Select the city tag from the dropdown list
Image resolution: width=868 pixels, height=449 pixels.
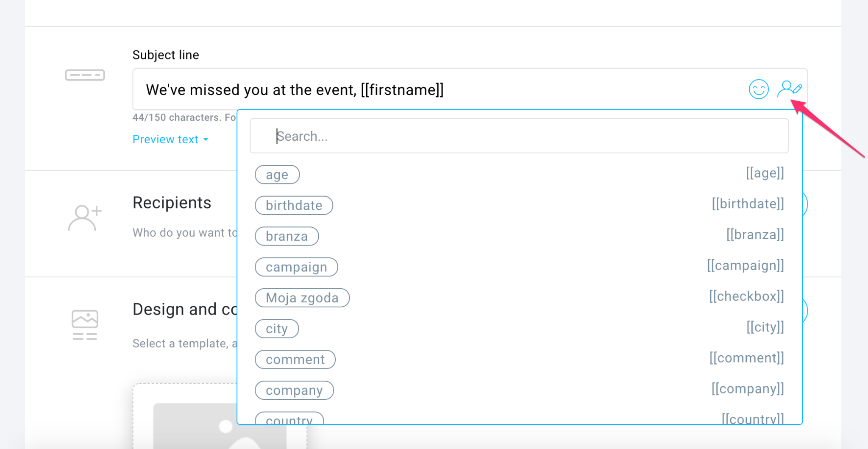pos(277,328)
